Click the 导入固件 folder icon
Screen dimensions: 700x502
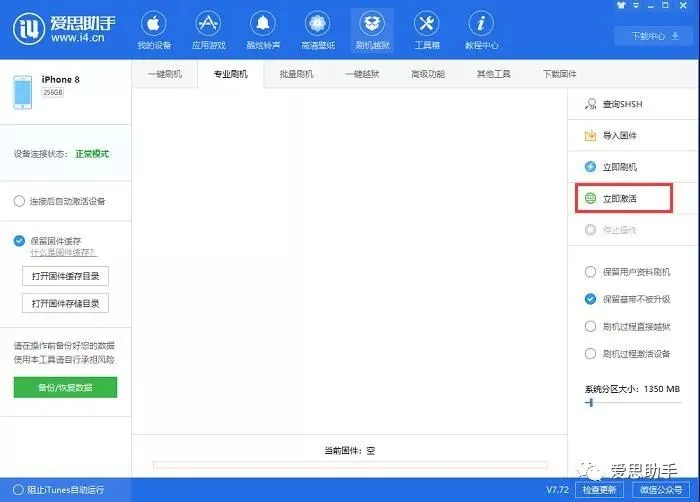tap(590, 135)
